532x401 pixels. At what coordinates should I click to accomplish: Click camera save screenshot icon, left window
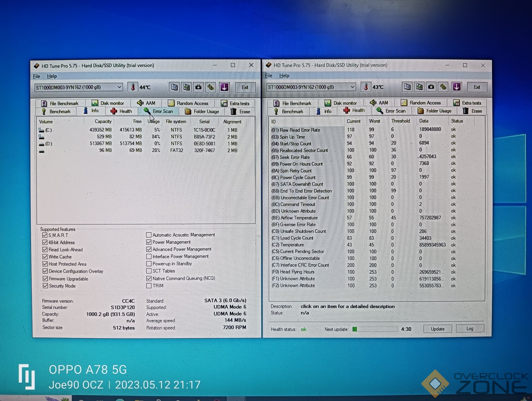click(x=198, y=87)
